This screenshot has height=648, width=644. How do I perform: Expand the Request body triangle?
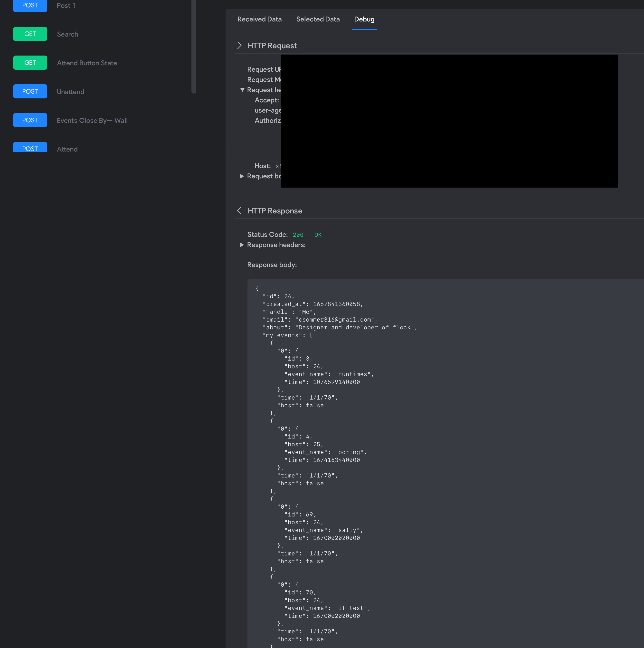[242, 176]
